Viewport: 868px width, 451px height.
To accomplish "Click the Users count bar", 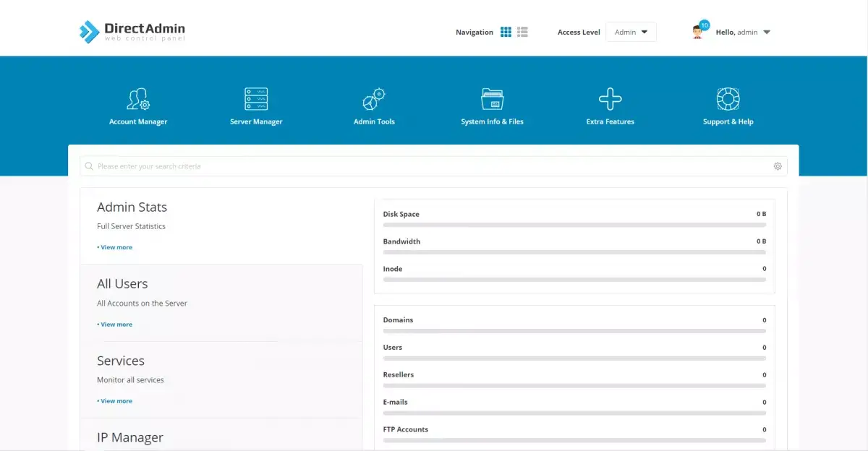I will tap(574, 358).
